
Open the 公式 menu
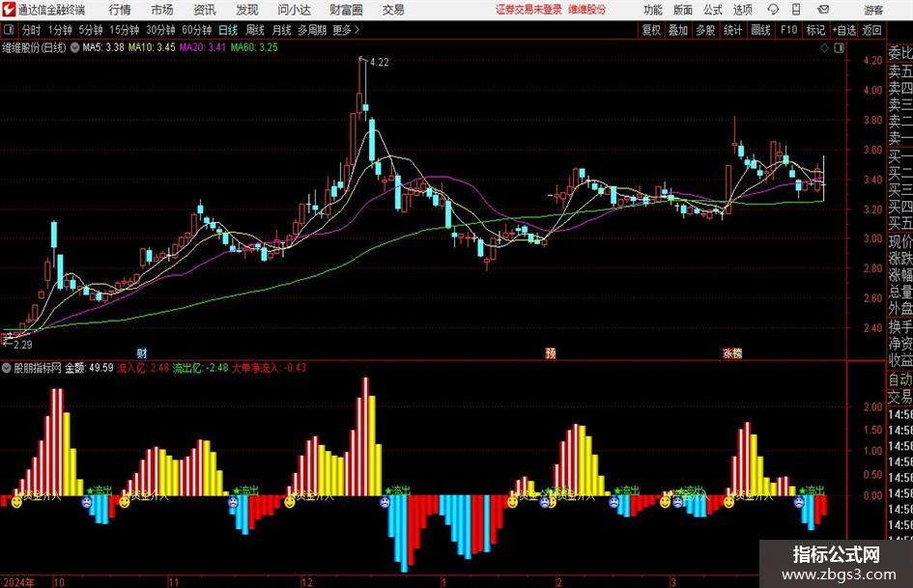713,10
